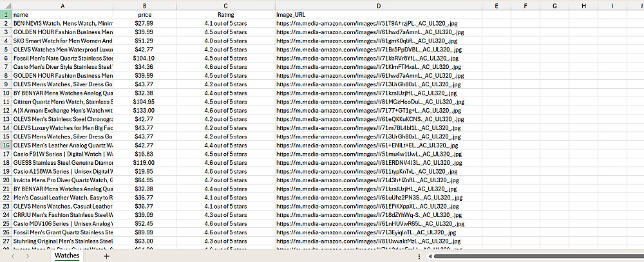Viewport: 644px width, 262px height.
Task: Click the three-dot handle beside horizontal scrollbar
Action: coord(419,256)
